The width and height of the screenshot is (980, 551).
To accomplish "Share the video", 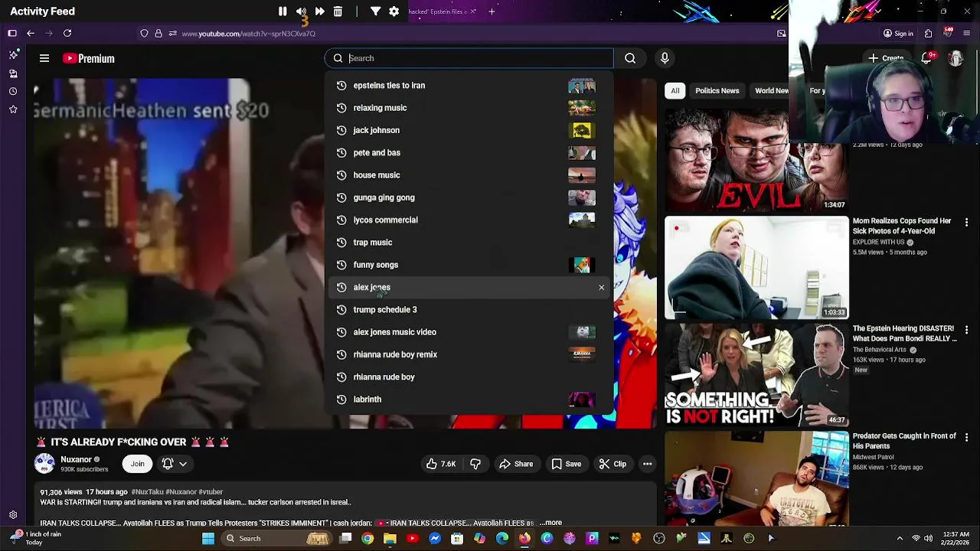I will 516,464.
